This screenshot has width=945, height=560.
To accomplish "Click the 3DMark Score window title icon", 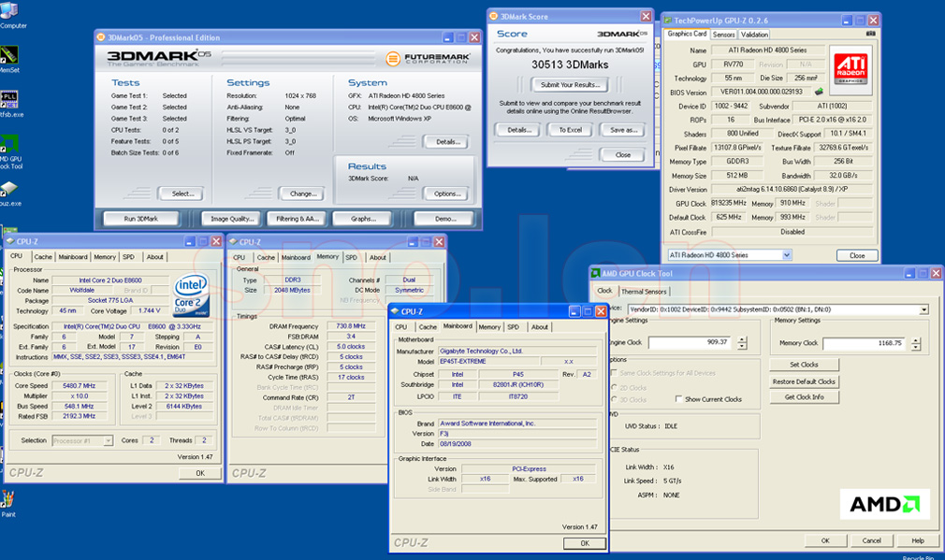I will click(494, 16).
